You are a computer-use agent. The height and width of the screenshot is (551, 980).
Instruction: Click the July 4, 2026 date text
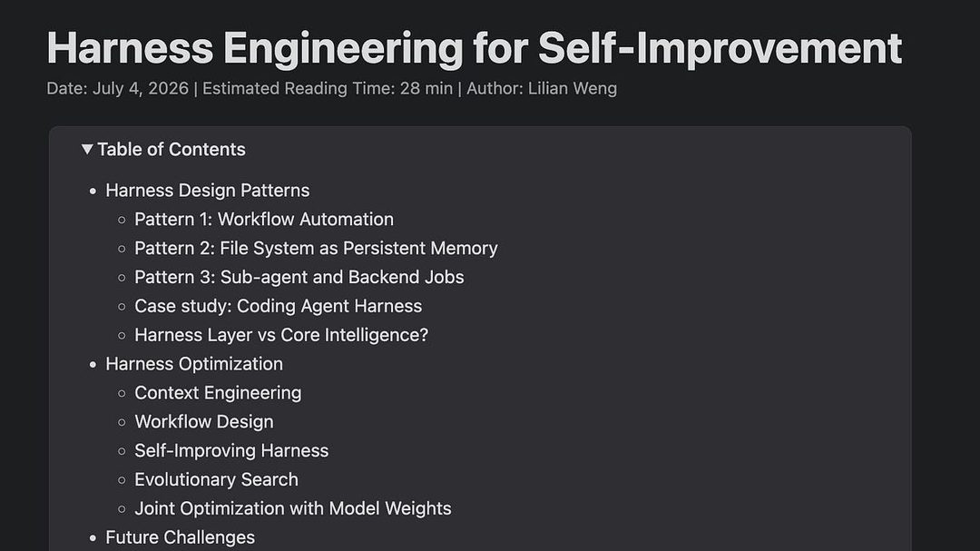(x=141, y=88)
